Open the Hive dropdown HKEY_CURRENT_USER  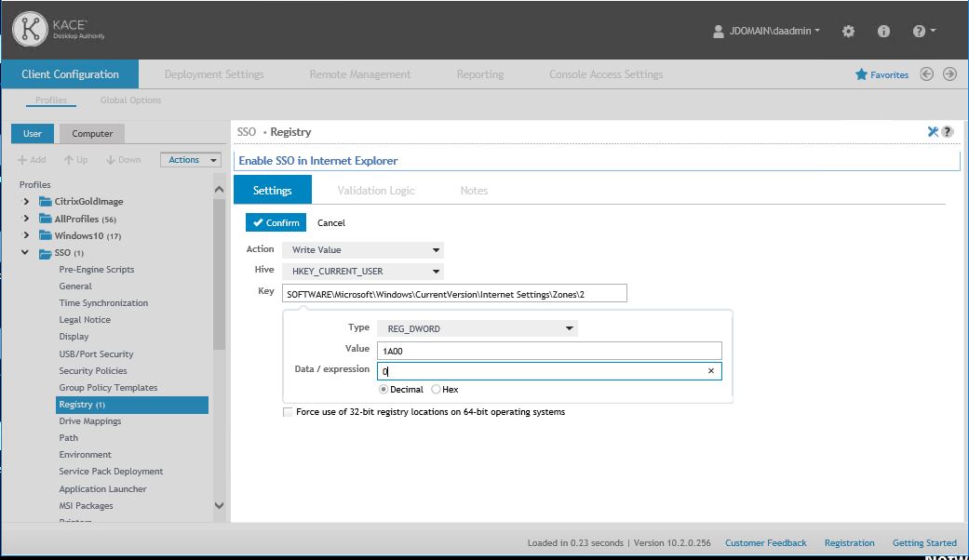coord(363,271)
